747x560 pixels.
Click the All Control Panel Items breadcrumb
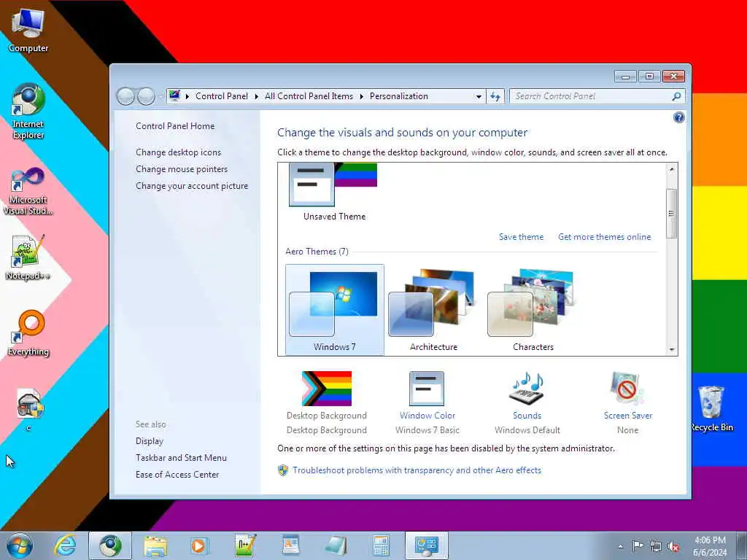(x=309, y=96)
